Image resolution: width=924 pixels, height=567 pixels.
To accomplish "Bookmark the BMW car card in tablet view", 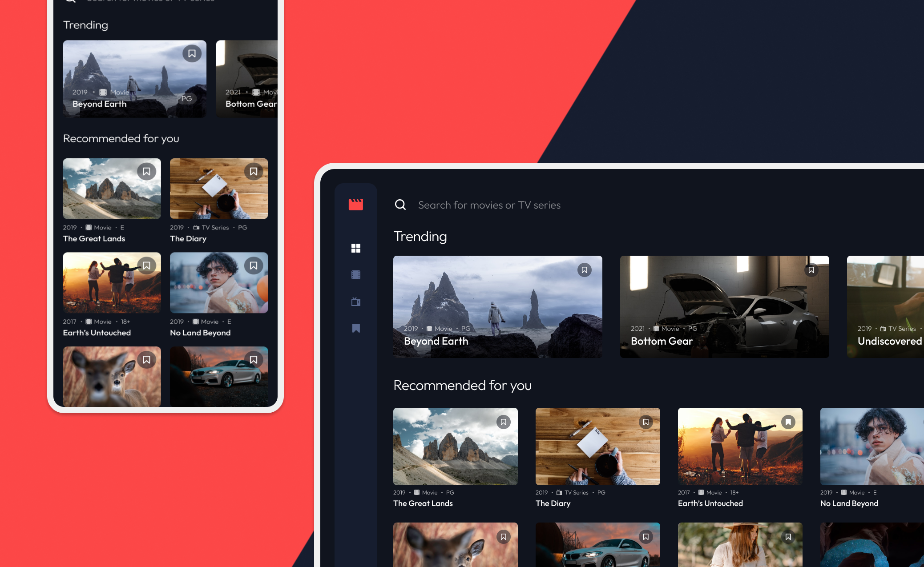I will [646, 537].
